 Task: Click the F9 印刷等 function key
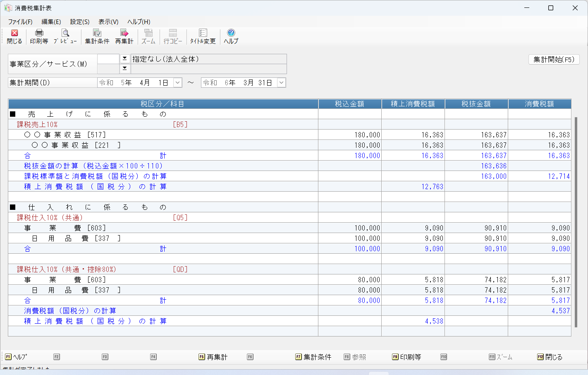406,357
